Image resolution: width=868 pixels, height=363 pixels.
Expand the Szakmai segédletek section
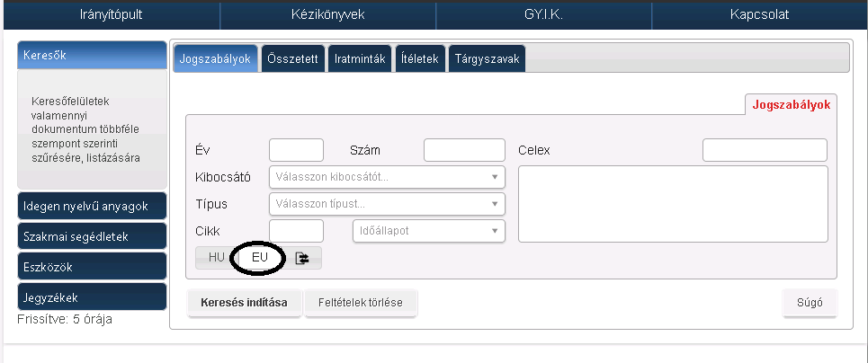pyautogui.click(x=92, y=236)
